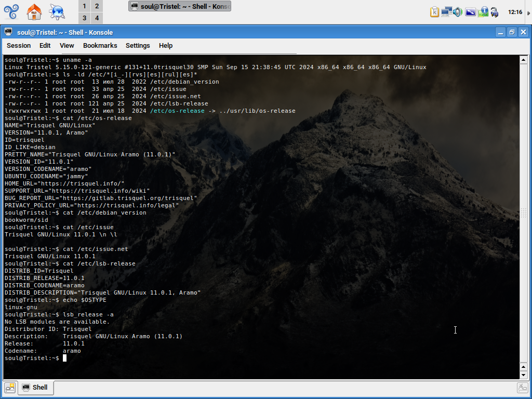Open the TDE application launcher menu
The height and width of the screenshot is (399, 532).
coord(11,11)
